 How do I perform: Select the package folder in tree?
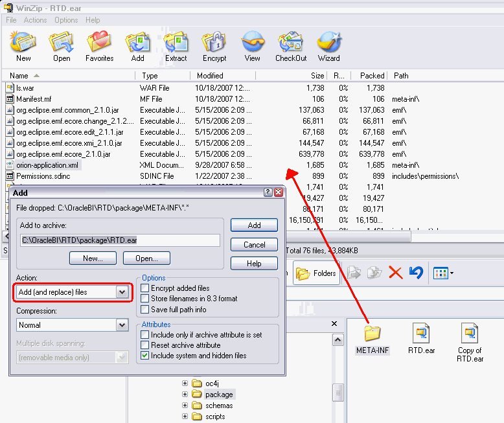[219, 394]
